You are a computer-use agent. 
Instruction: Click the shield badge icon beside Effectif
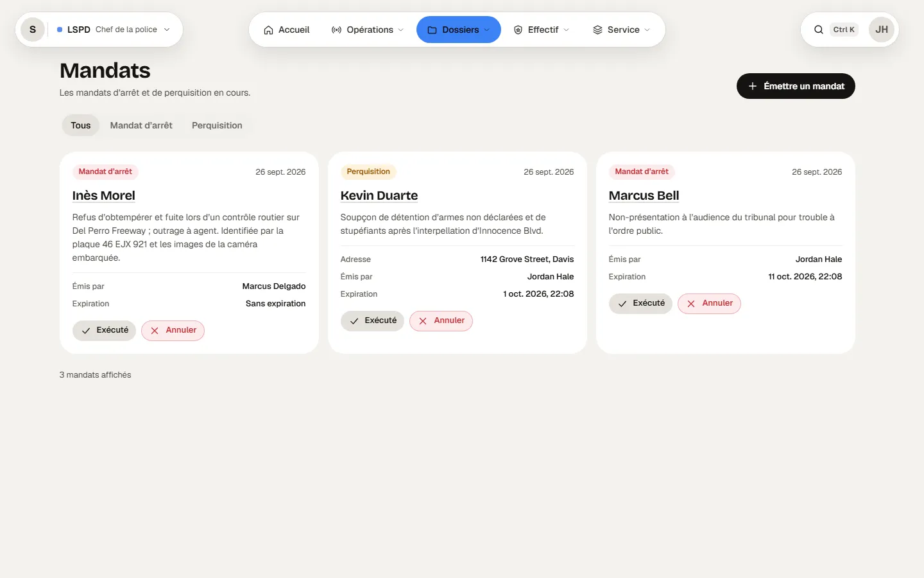click(x=518, y=30)
